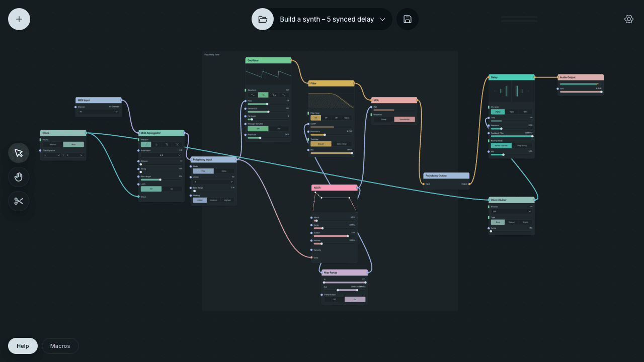Set Clock source to Internal
644x362 pixels.
pyautogui.click(x=53, y=144)
